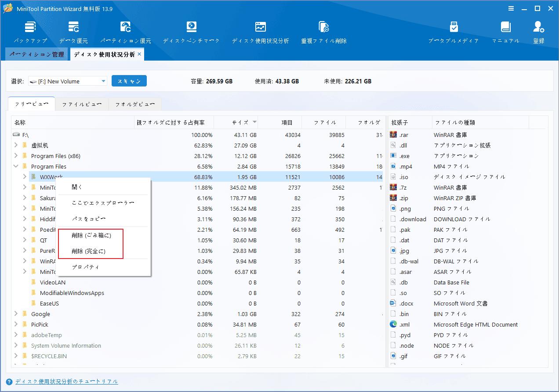Image resolution: width=559 pixels, height=392 pixels.
Task: Click the F:\ drive icon in tree
Action: [17, 135]
